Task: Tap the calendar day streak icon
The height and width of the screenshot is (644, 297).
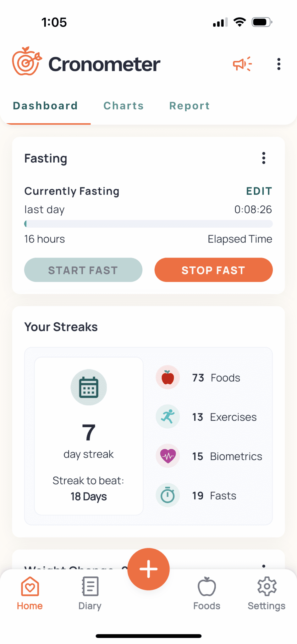Action: tap(89, 387)
